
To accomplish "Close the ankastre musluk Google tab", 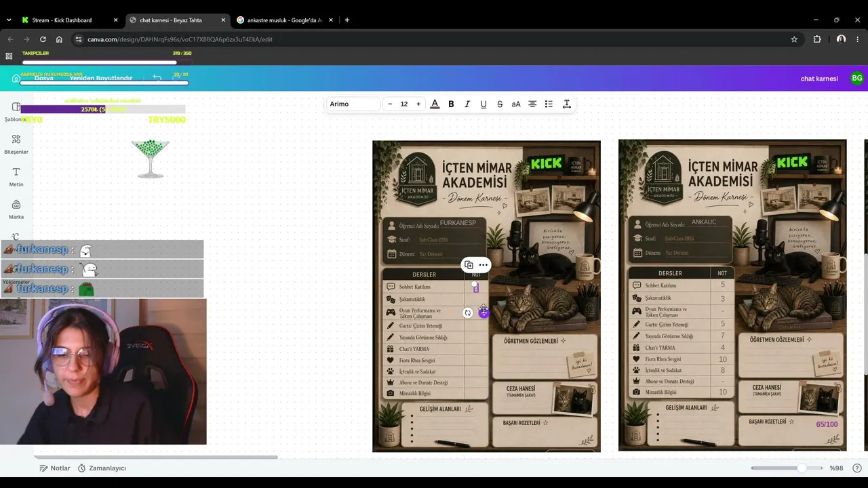I will point(330,20).
